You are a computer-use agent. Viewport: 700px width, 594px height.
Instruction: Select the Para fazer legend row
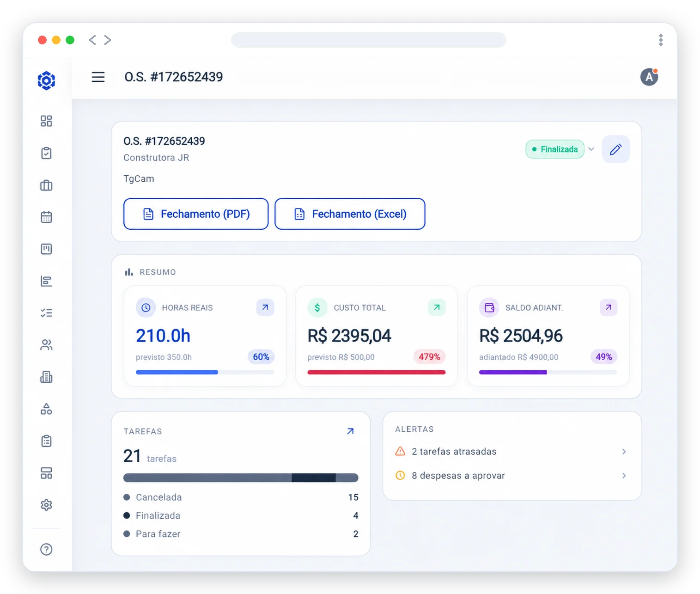pyautogui.click(x=241, y=534)
